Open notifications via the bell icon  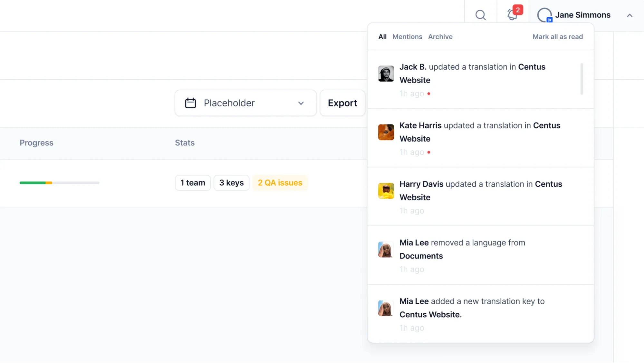click(x=513, y=15)
